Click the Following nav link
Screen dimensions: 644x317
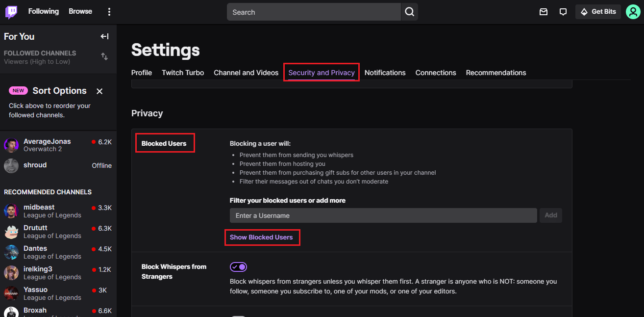pyautogui.click(x=43, y=11)
